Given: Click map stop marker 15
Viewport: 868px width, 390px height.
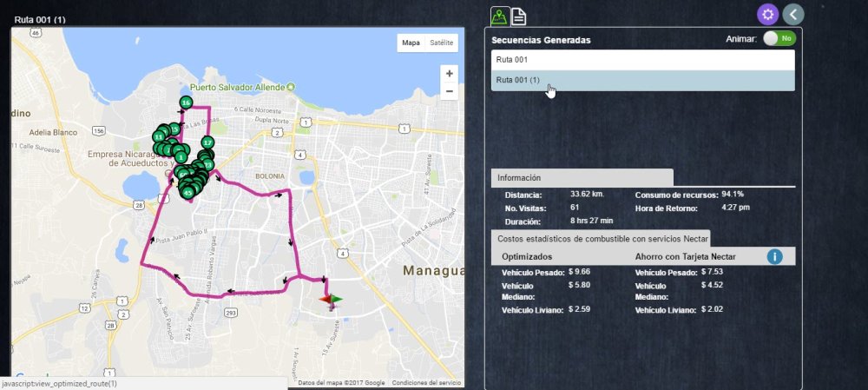Looking at the screenshot, I should tap(174, 129).
